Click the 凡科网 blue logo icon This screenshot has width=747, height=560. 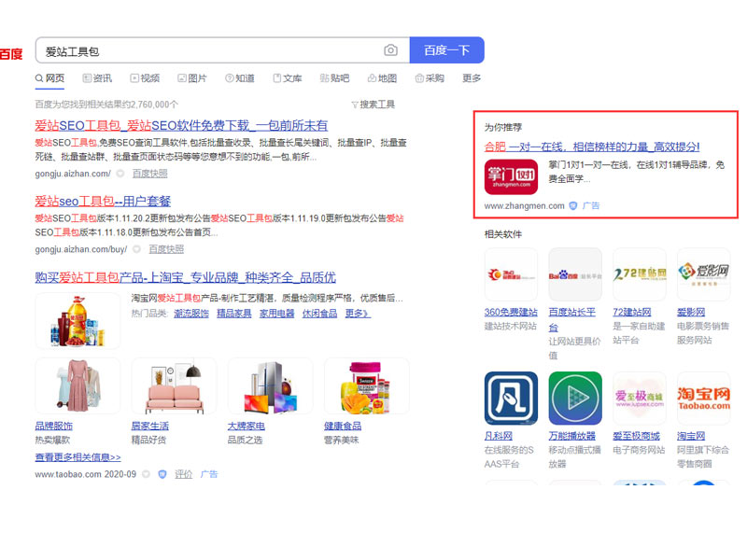pos(511,399)
